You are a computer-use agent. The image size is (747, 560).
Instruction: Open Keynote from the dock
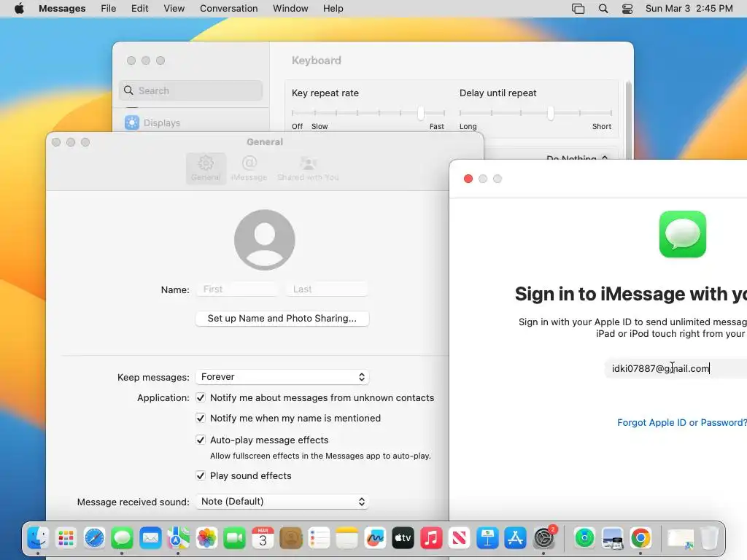tap(487, 538)
